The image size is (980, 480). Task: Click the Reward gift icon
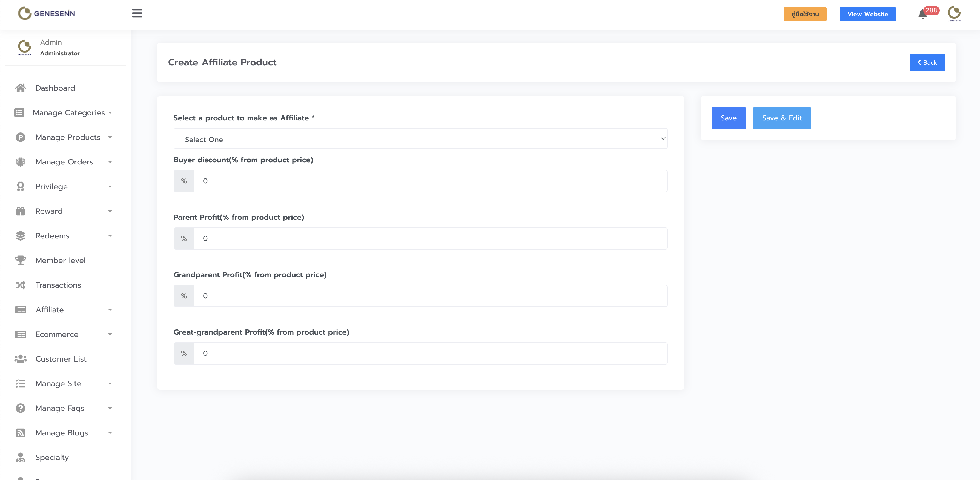(21, 211)
